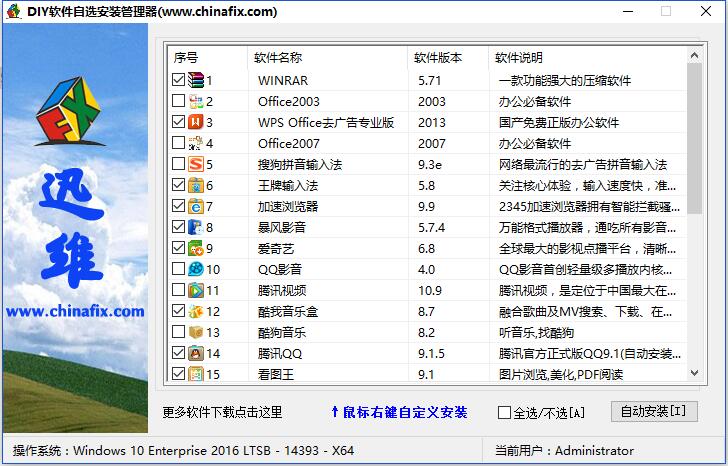Click the scrollbar down arrow
This screenshot has width=728, height=466.
(x=695, y=373)
